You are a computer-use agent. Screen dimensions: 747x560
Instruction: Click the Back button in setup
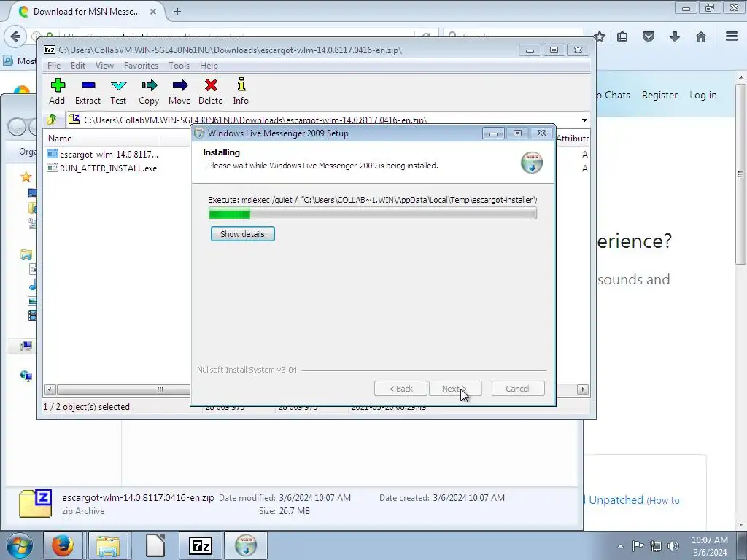click(x=400, y=389)
